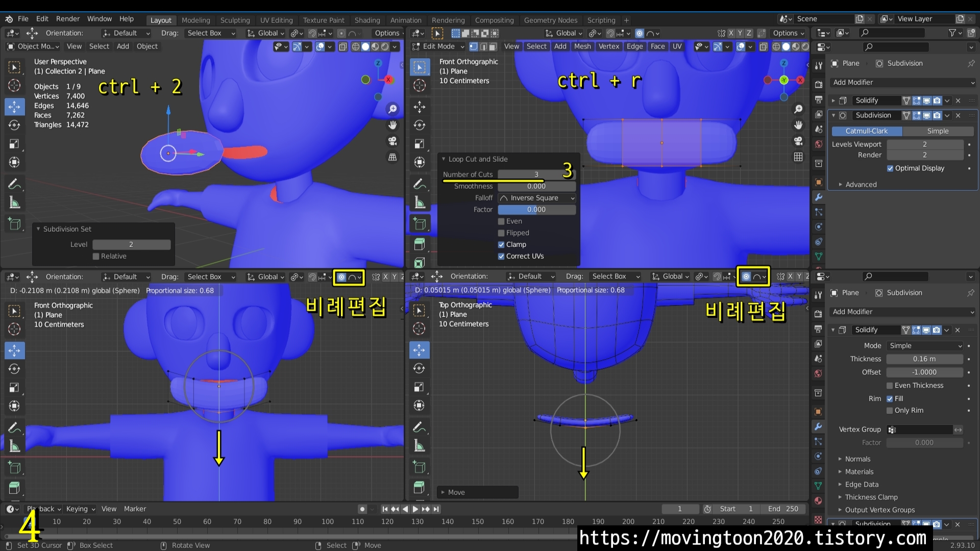Uncheck Optimal Display in Subdivision modifier

[x=890, y=168]
